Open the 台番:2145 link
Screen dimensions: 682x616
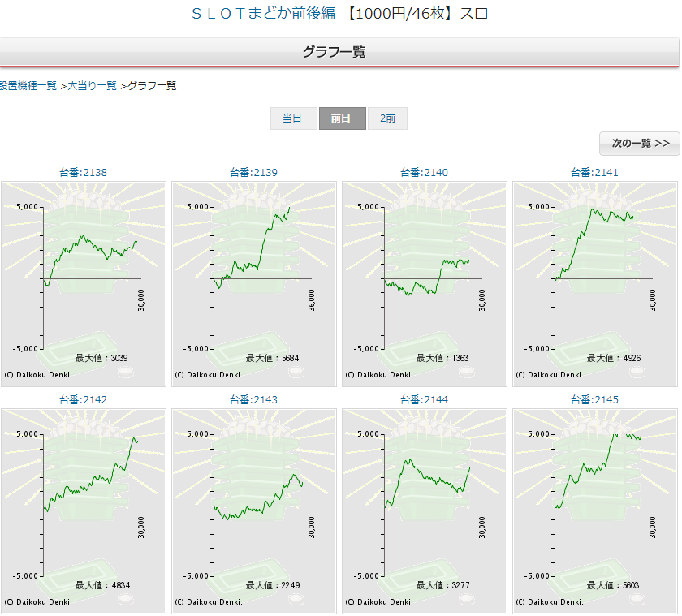pyautogui.click(x=594, y=399)
